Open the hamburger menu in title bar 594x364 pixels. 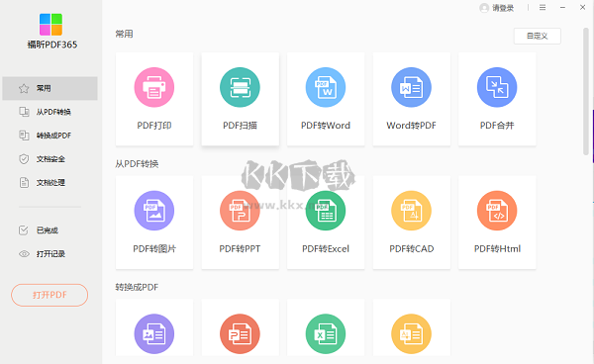point(543,8)
